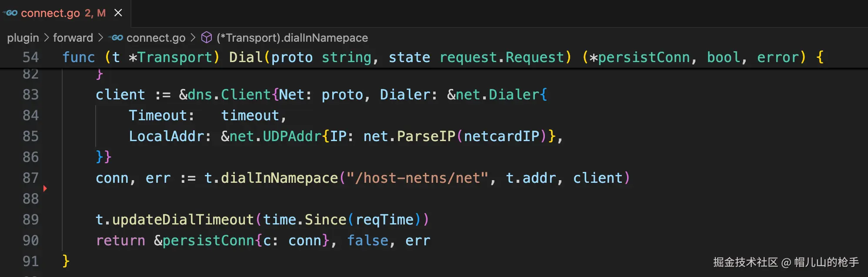Image resolution: width=868 pixels, height=277 pixels.
Task: Click line number 90 in gutter
Action: click(30, 241)
